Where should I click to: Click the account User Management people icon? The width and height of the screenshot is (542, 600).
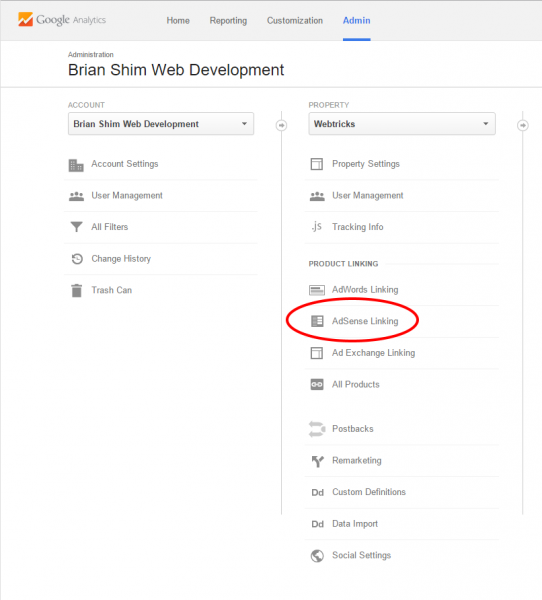76,196
